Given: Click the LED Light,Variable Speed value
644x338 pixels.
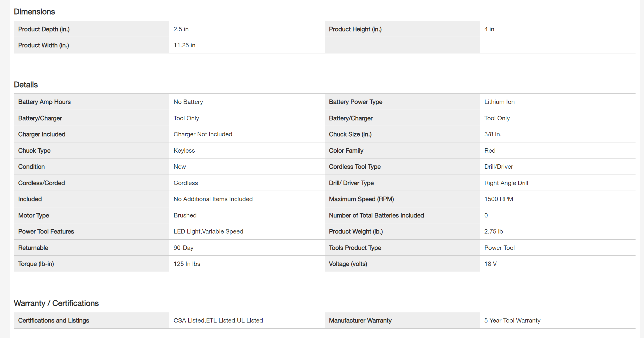Looking at the screenshot, I should (208, 231).
